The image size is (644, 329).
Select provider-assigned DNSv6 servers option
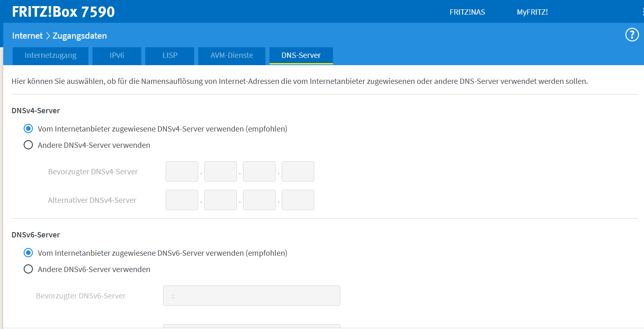(28, 253)
